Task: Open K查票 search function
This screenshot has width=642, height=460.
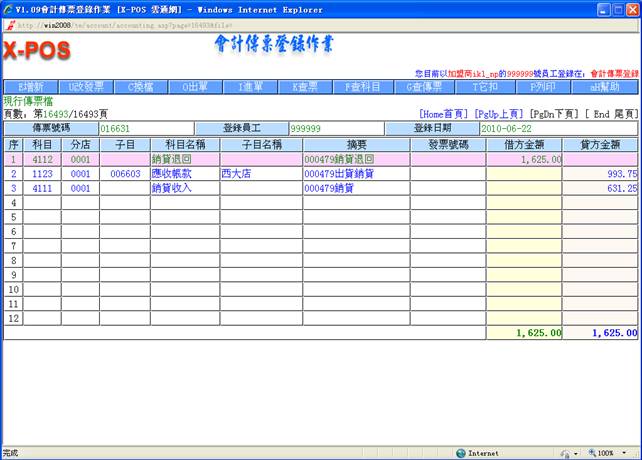Action: (x=304, y=87)
